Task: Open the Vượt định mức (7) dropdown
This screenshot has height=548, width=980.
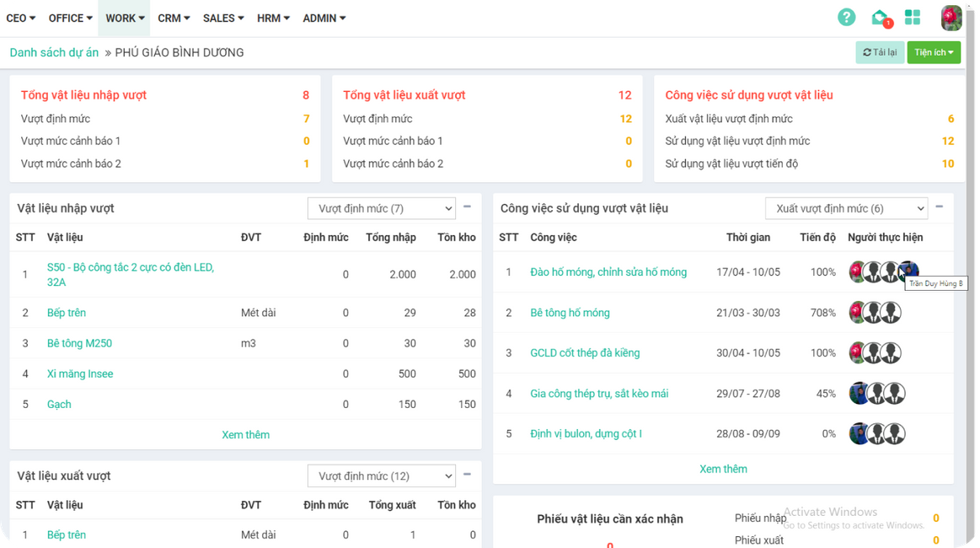Action: tap(381, 208)
